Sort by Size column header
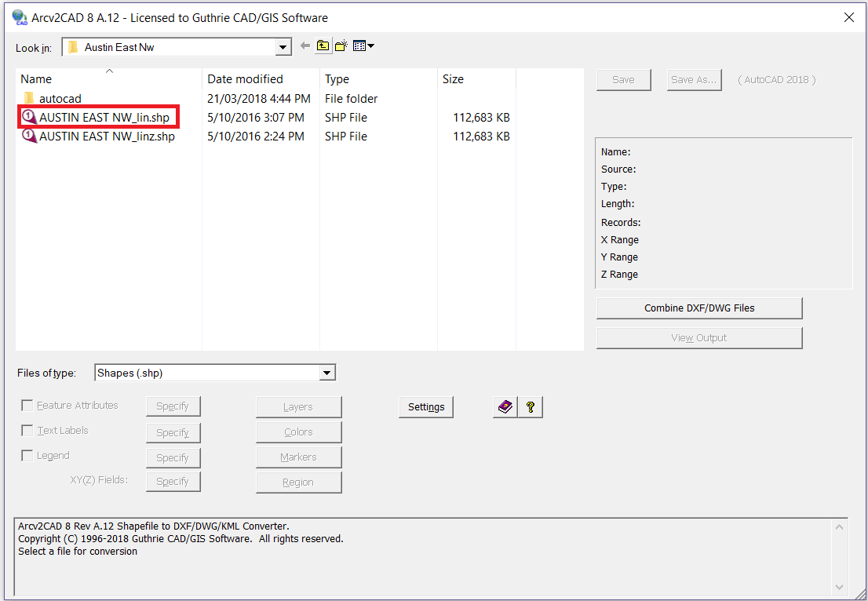 pos(476,79)
